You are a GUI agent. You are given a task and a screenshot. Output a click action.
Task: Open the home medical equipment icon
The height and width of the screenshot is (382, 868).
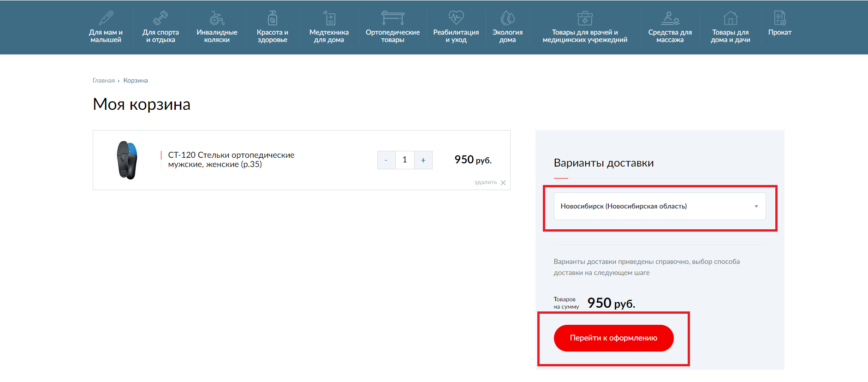pos(329,18)
